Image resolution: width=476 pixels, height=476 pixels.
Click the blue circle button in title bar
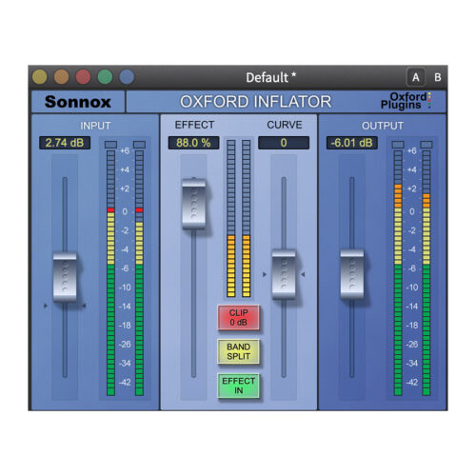(127, 77)
